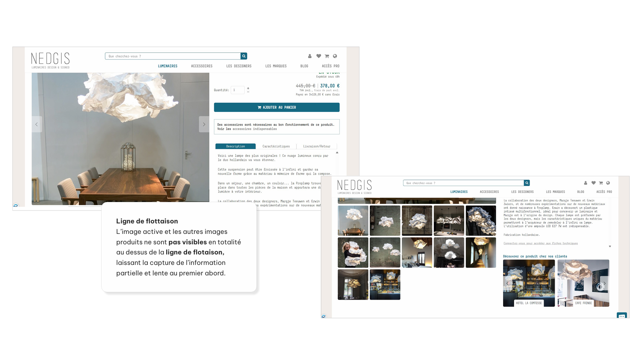Image resolution: width=644 pixels, height=362 pixels.
Task: Click the AJOUTER AU PANIER button
Action: (x=277, y=107)
